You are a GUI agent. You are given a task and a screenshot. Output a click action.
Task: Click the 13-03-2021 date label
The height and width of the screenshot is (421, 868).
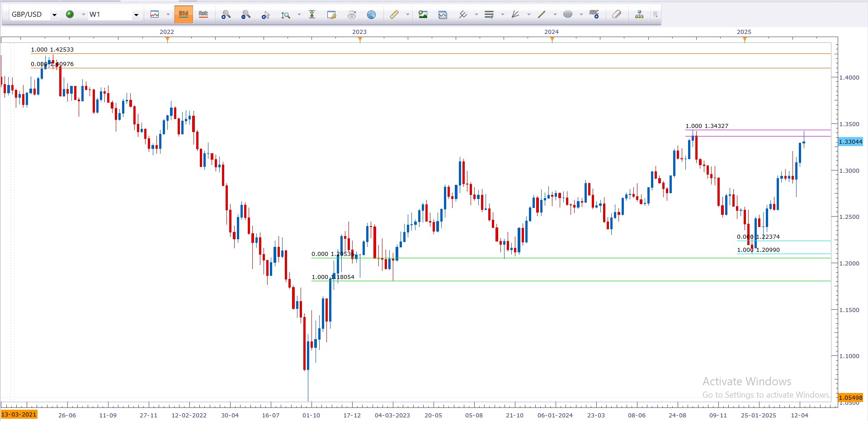click(x=19, y=415)
